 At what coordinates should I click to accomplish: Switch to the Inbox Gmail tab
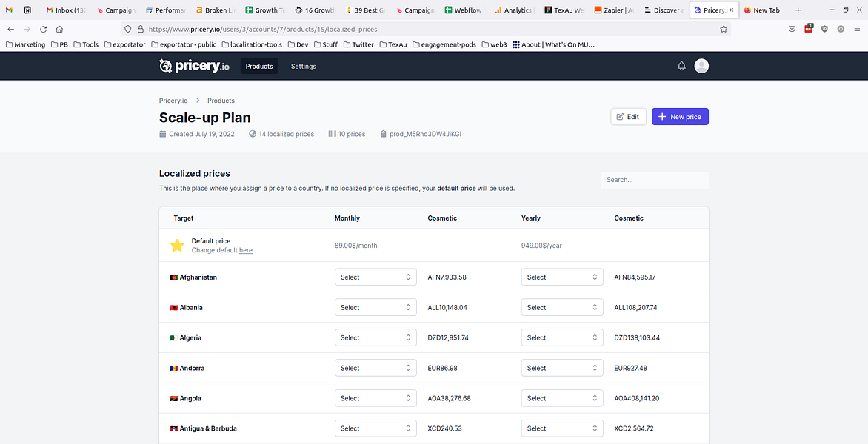[x=67, y=10]
